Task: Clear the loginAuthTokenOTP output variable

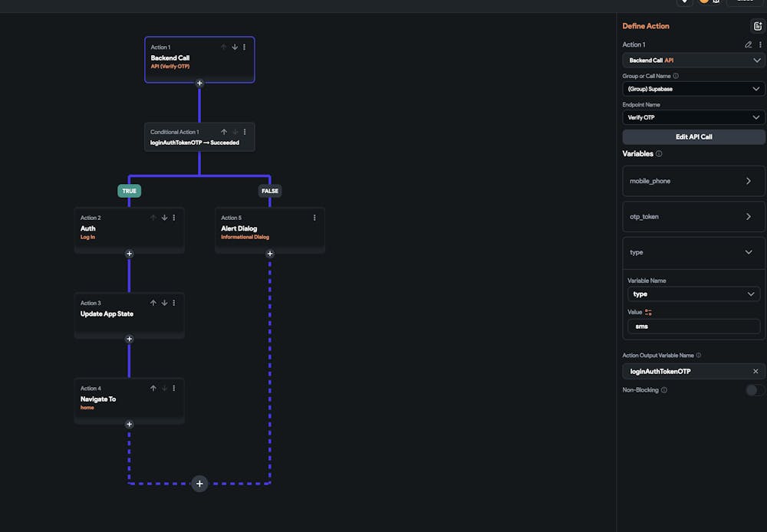Action: coord(755,372)
